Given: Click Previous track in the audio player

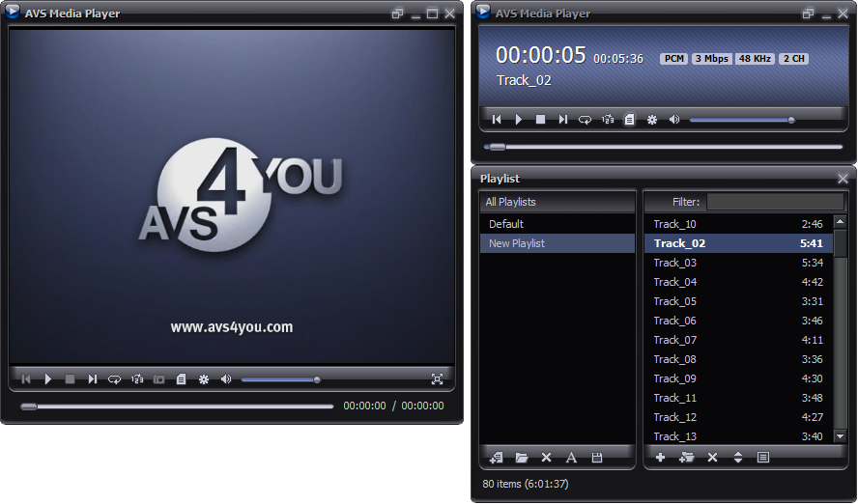Looking at the screenshot, I should tap(497, 119).
